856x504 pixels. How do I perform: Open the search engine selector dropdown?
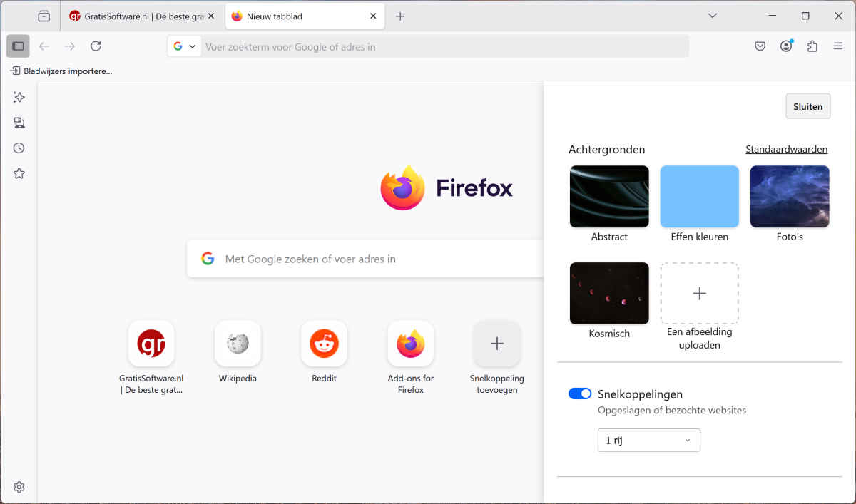[184, 46]
